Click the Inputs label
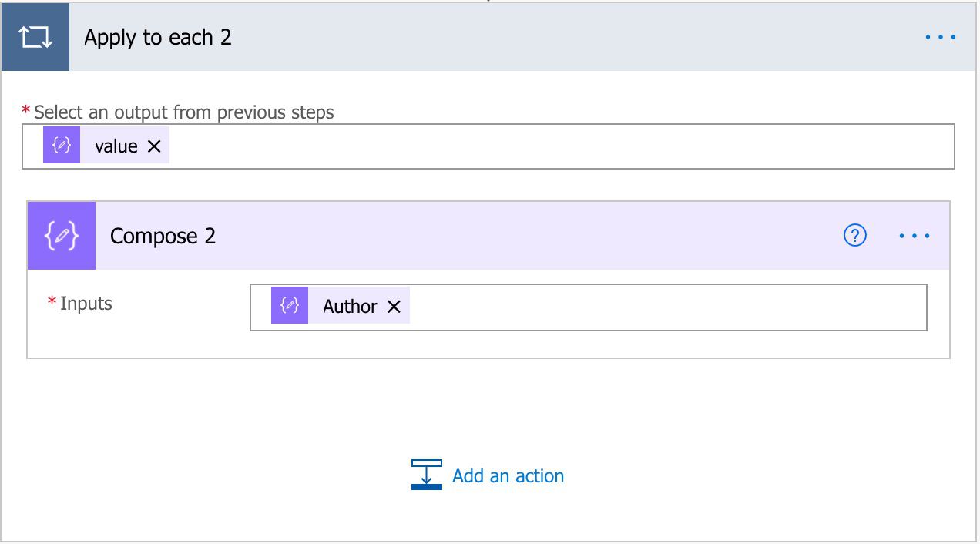The height and width of the screenshot is (544, 980). click(85, 303)
